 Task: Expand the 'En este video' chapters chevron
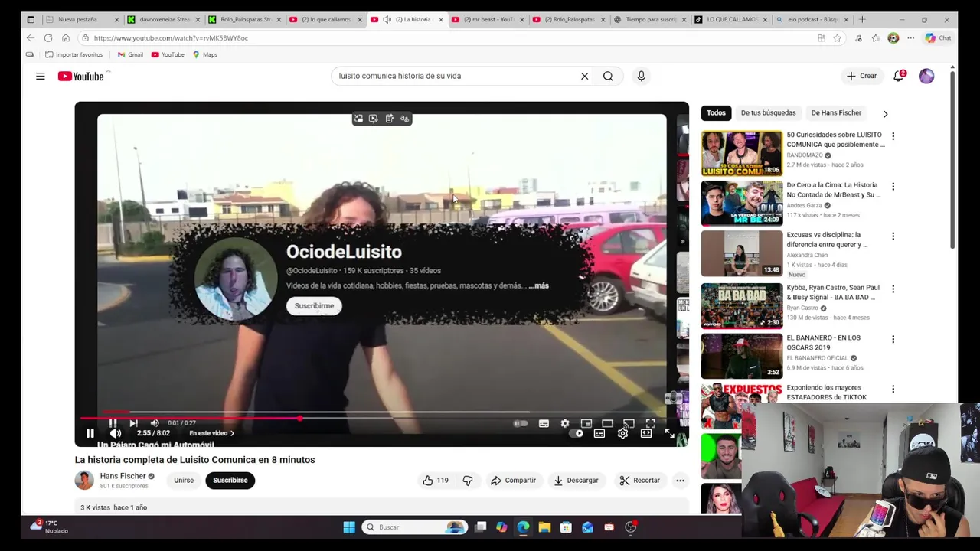pyautogui.click(x=232, y=433)
